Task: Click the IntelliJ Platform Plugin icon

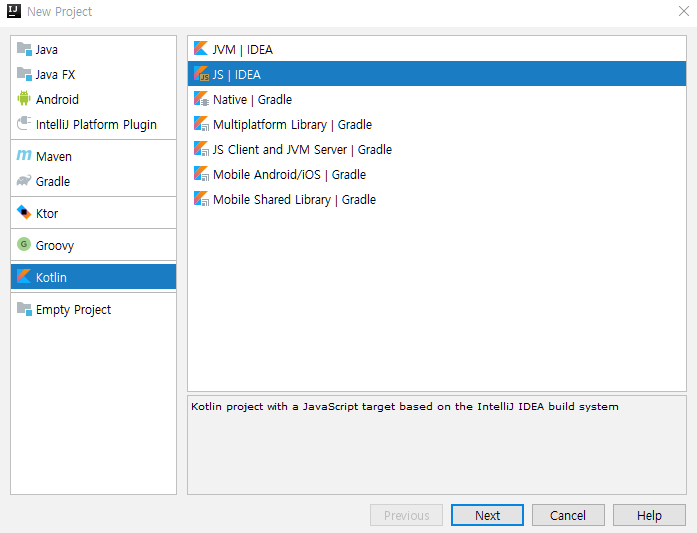Action: tap(24, 124)
